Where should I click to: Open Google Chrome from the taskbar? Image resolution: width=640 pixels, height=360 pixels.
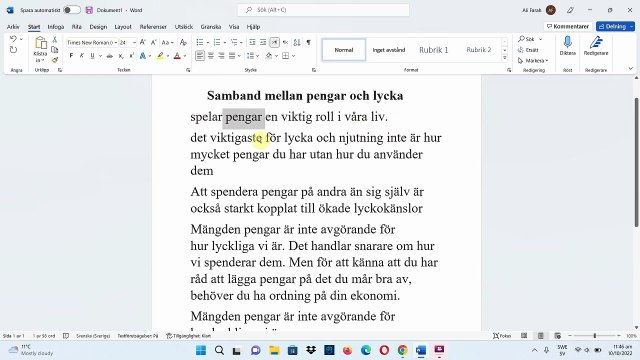[402, 350]
